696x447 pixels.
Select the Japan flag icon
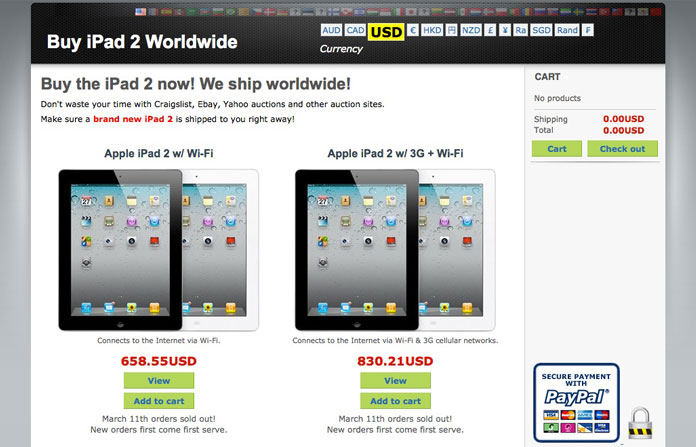click(411, 12)
